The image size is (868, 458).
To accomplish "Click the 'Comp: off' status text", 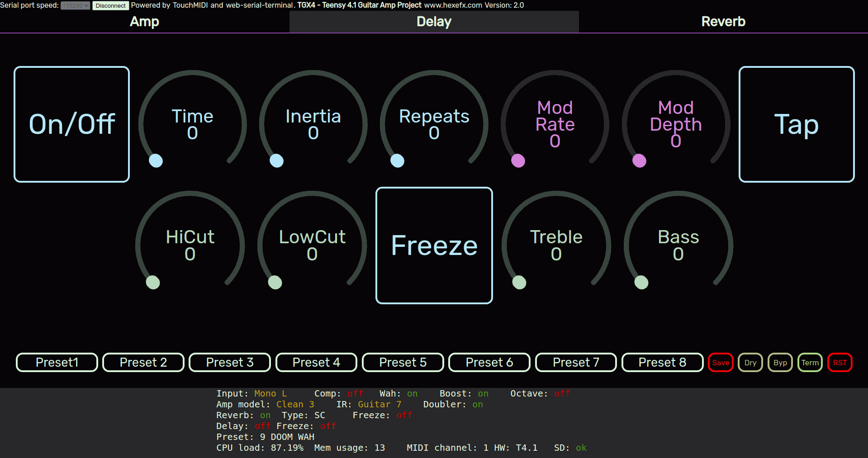I will [x=339, y=393].
